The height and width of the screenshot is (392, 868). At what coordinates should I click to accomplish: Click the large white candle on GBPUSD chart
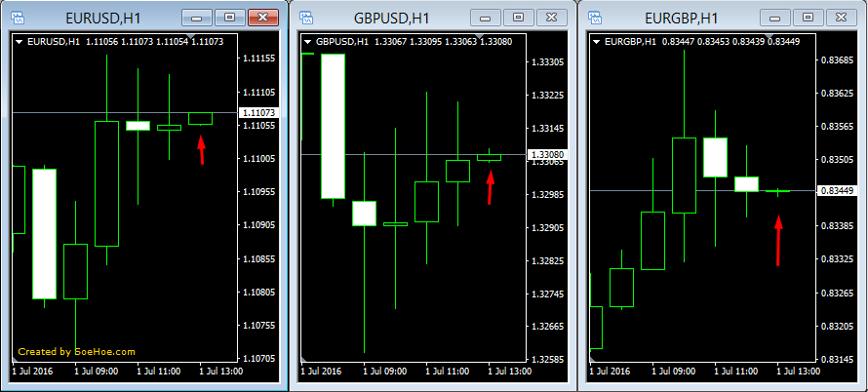pyautogui.click(x=333, y=126)
